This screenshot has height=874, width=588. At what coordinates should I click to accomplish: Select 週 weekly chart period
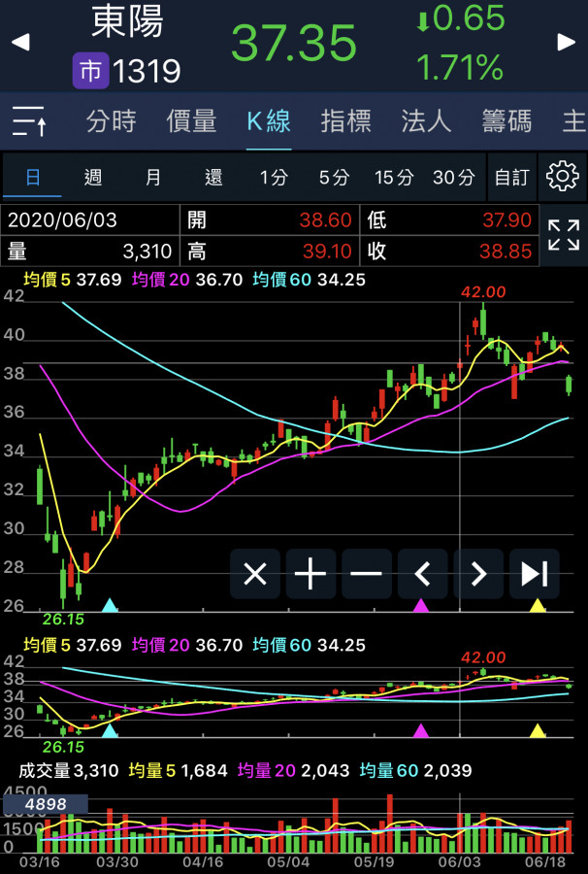[93, 177]
